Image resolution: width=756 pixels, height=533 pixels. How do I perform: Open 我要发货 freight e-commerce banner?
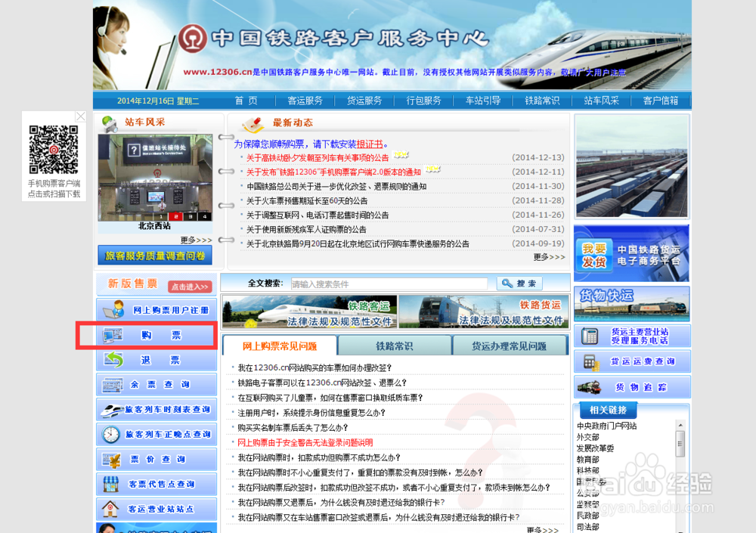click(x=631, y=253)
